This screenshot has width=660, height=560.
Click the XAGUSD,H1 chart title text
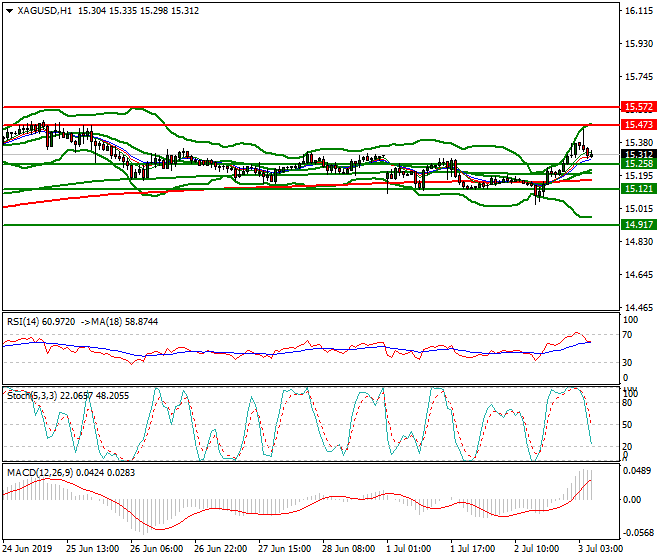click(x=44, y=11)
